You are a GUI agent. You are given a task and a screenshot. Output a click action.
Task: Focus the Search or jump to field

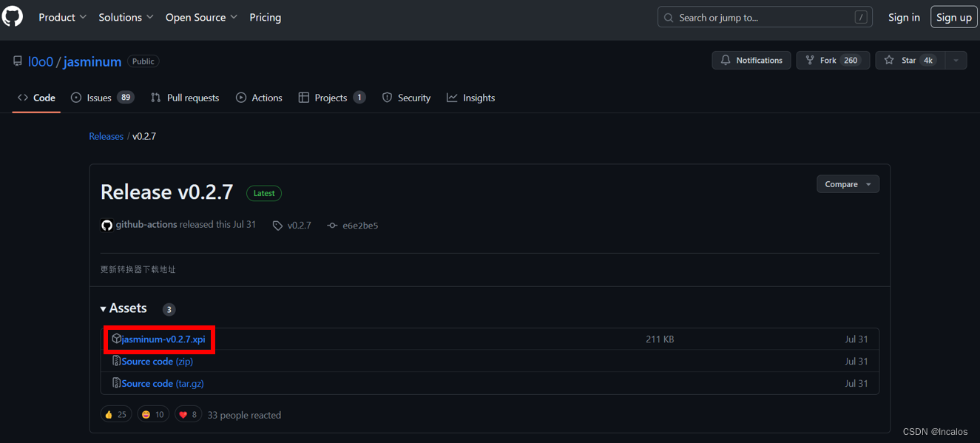click(x=765, y=17)
